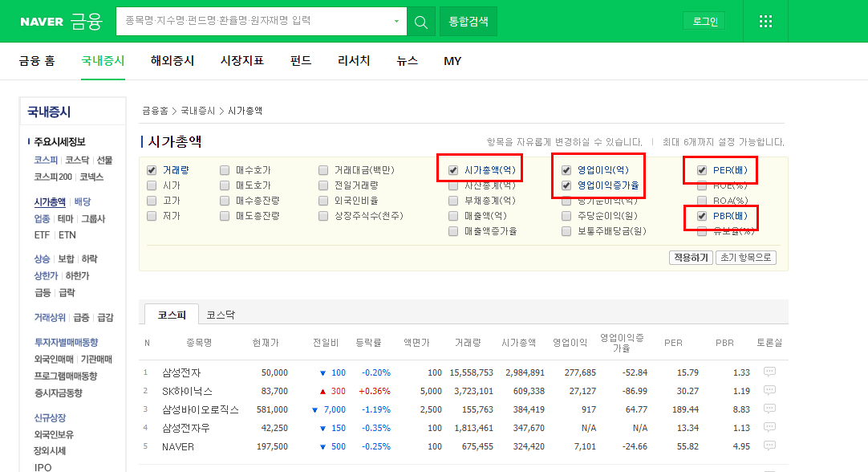The height and width of the screenshot is (472, 868).
Task: Open IPO in the sidebar
Action: pos(43,467)
